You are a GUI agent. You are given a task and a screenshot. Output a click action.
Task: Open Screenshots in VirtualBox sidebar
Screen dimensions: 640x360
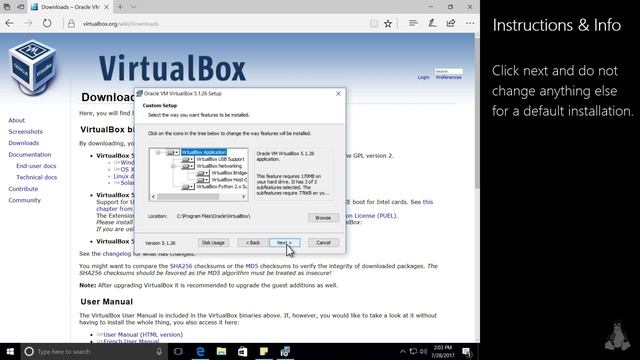(25, 132)
